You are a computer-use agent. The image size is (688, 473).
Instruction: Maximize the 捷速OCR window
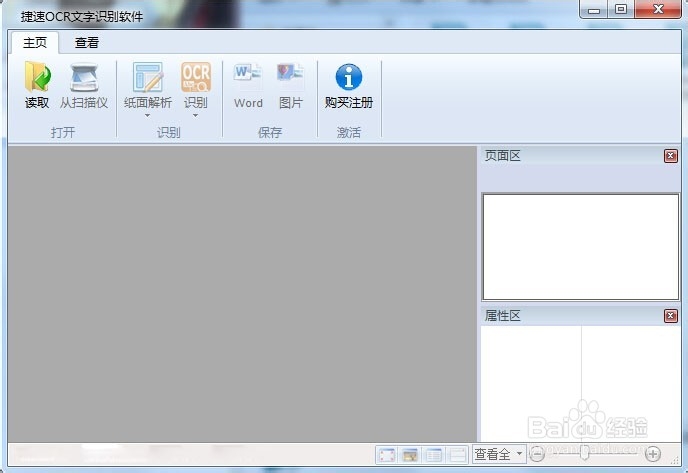coord(620,10)
